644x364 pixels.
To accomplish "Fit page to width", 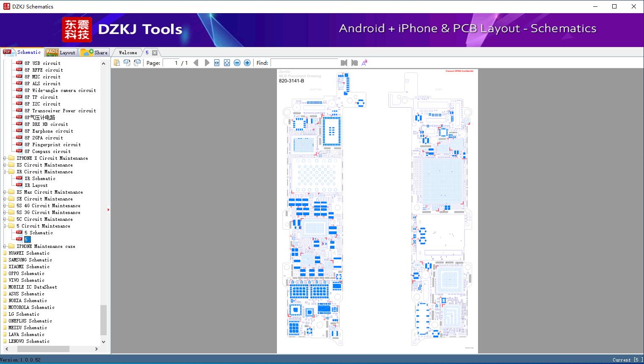I will coord(217,63).
